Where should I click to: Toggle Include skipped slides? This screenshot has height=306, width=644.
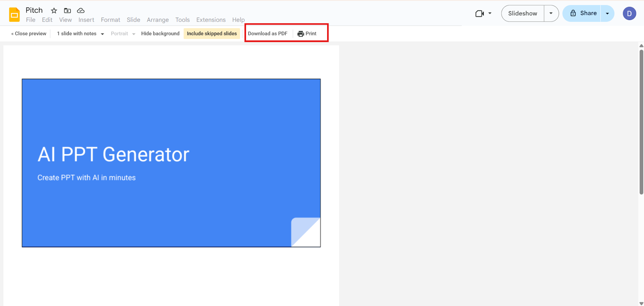click(212, 33)
